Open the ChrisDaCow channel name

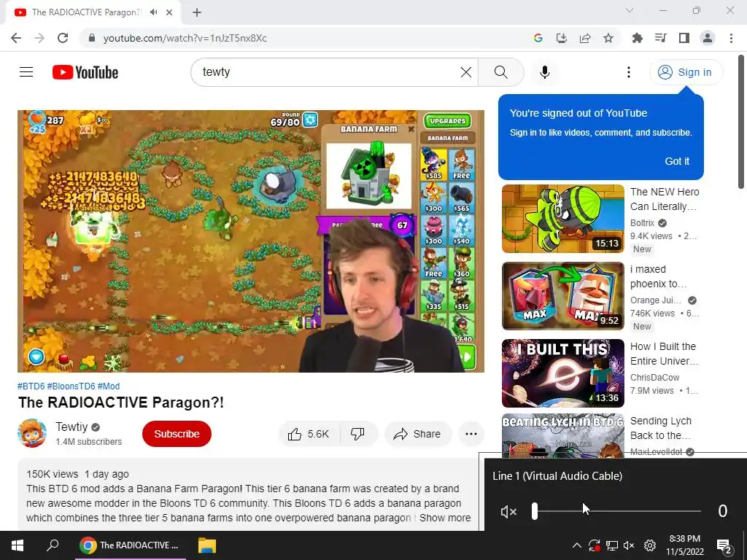coord(654,377)
